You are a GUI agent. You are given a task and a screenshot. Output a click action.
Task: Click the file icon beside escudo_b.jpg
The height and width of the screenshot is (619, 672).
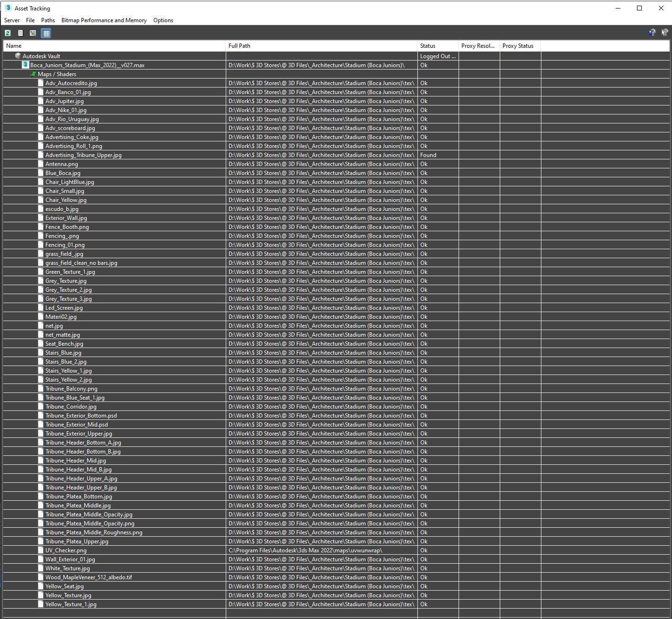(41, 209)
